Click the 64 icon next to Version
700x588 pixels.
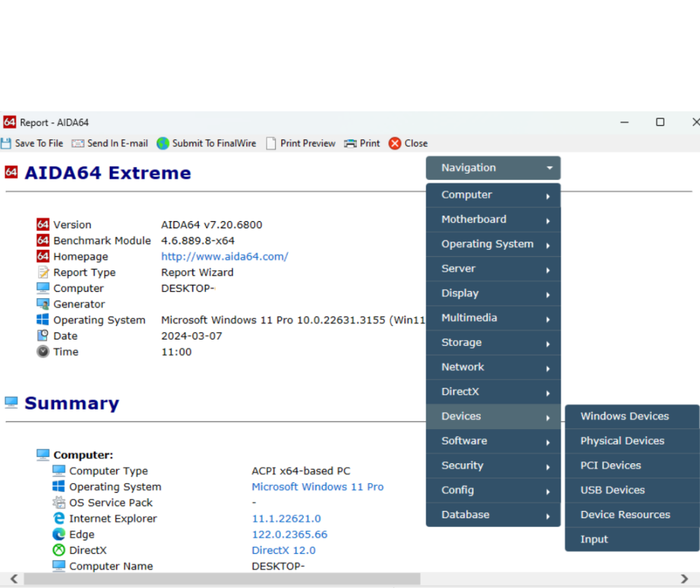click(x=43, y=224)
